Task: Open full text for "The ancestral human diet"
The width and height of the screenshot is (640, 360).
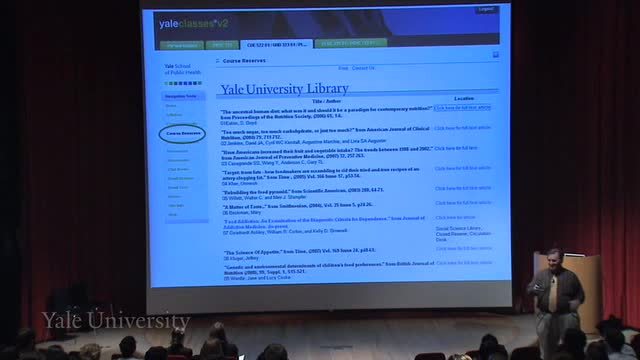Action: [462, 108]
